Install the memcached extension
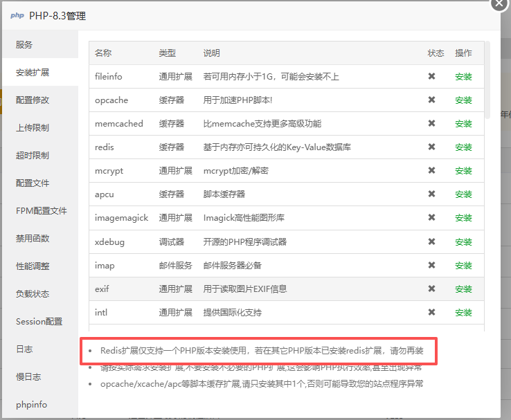This screenshot has width=511, height=420. tap(463, 124)
